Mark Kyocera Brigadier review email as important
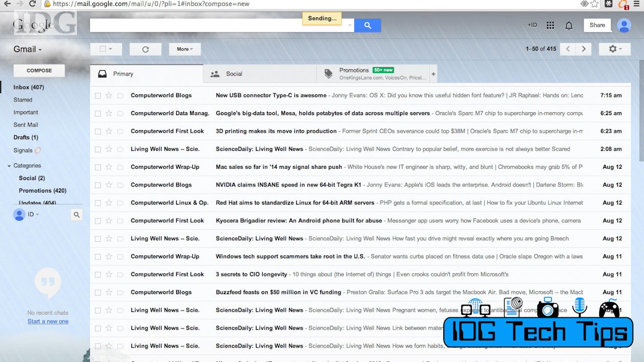Image resolution: width=644 pixels, height=362 pixels. pos(120,221)
